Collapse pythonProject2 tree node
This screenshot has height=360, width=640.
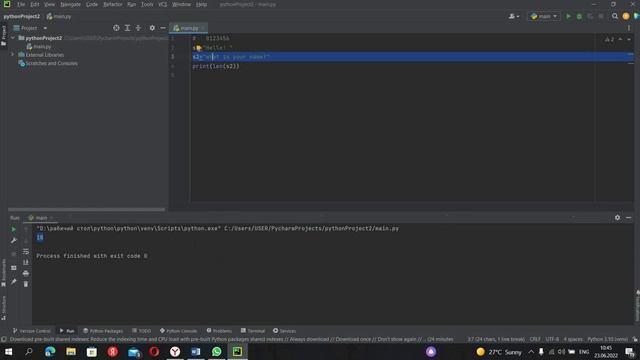13,38
